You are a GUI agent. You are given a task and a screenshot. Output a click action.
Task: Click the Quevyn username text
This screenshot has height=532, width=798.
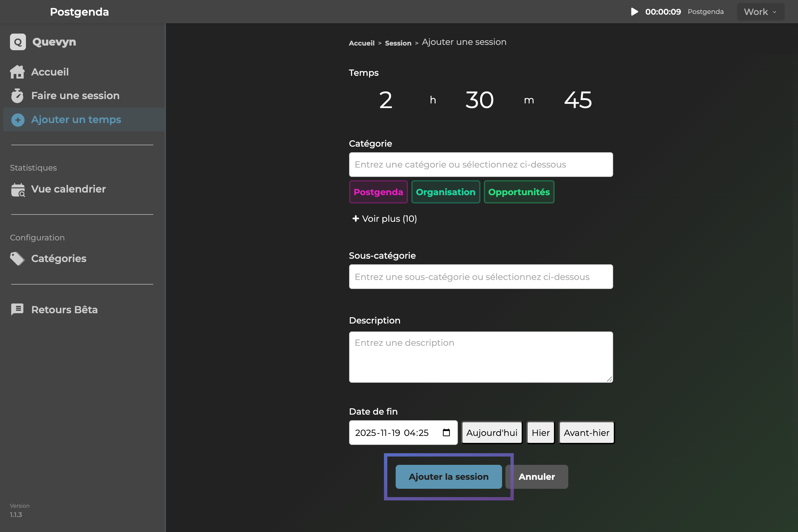click(54, 42)
